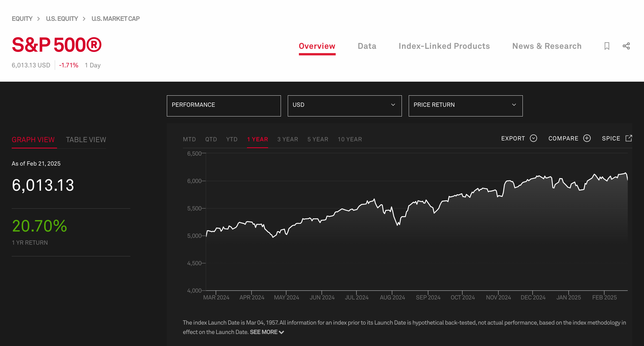Image resolution: width=644 pixels, height=346 pixels.
Task: Click the bookmark icon
Action: coord(607,46)
